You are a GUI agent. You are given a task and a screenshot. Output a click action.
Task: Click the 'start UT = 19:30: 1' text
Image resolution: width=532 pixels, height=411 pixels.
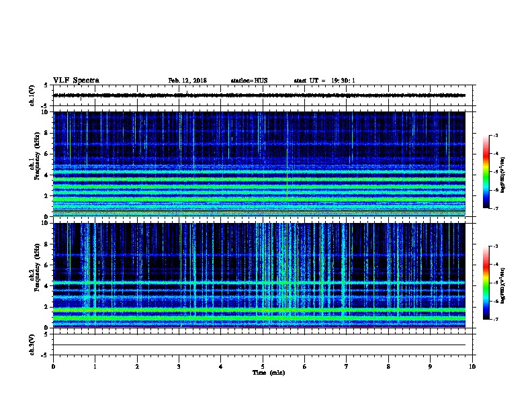(324, 81)
